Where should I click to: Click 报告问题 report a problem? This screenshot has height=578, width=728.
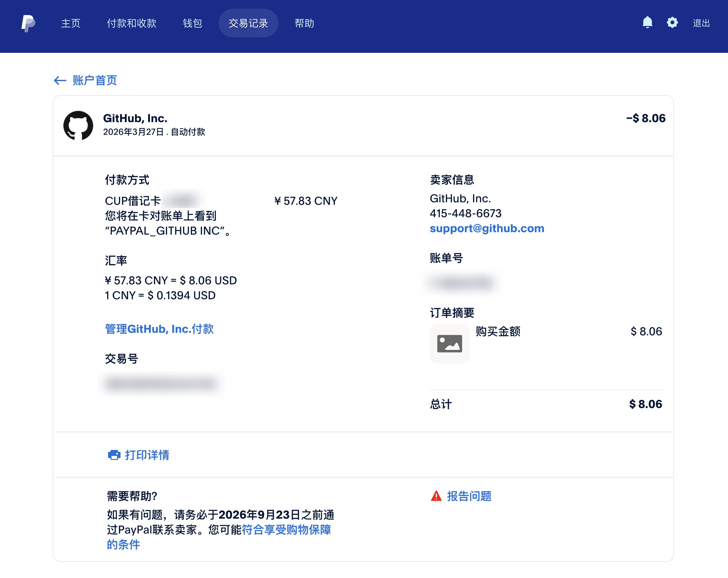469,496
